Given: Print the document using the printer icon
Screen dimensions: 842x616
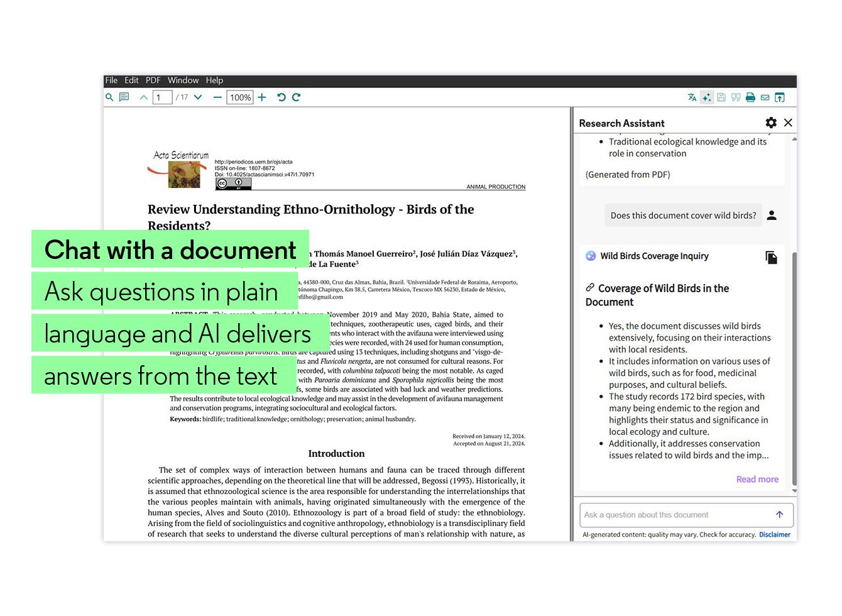Looking at the screenshot, I should pyautogui.click(x=750, y=97).
